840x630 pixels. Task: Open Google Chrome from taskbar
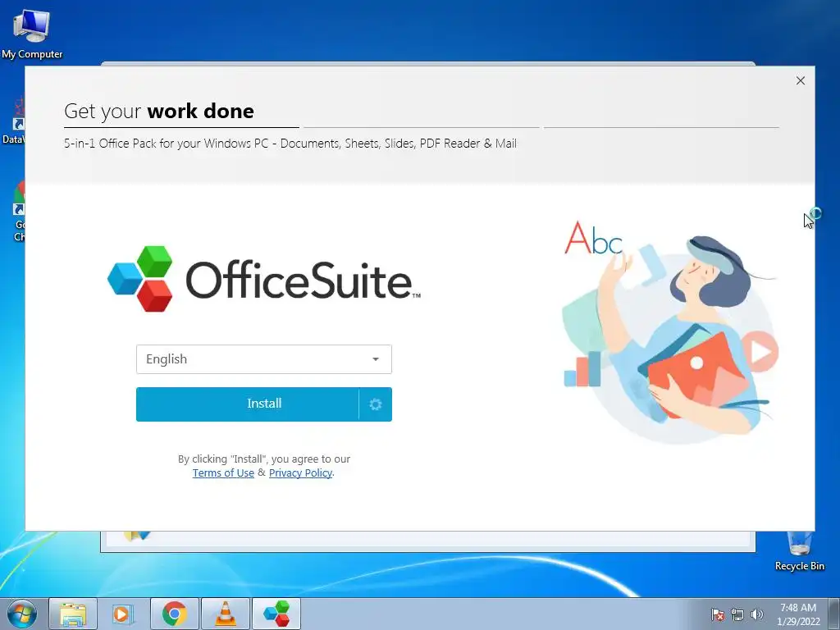pyautogui.click(x=174, y=614)
